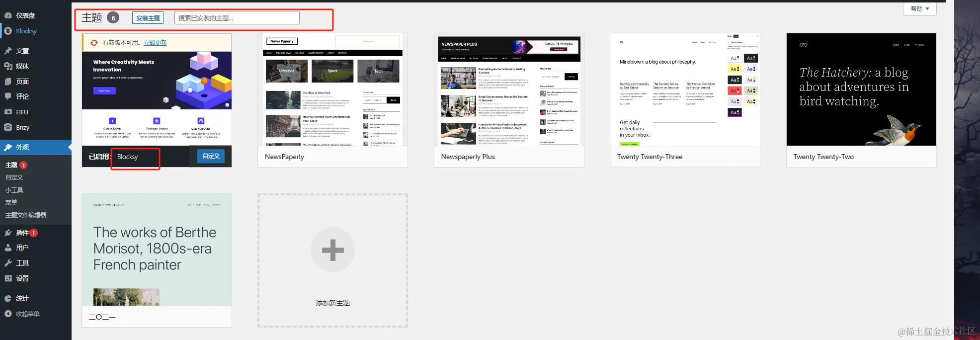Open 小工具 widgets submenu item

pyautogui.click(x=14, y=190)
